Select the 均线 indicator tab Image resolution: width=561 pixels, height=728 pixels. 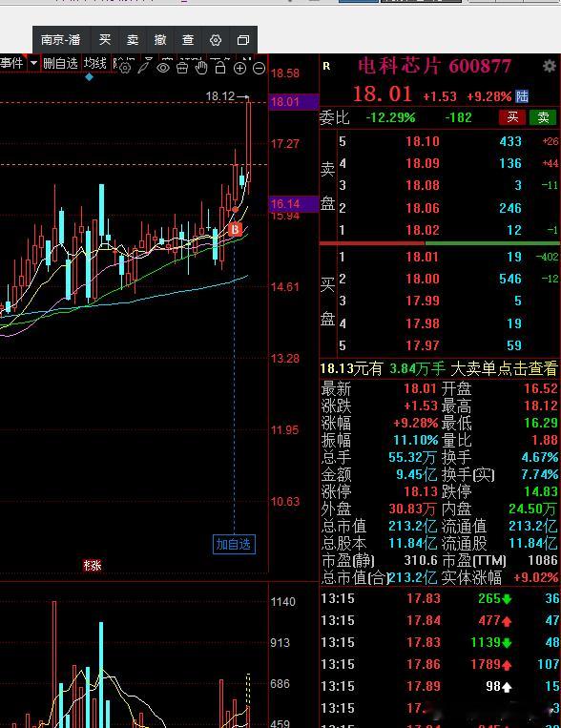tap(95, 63)
